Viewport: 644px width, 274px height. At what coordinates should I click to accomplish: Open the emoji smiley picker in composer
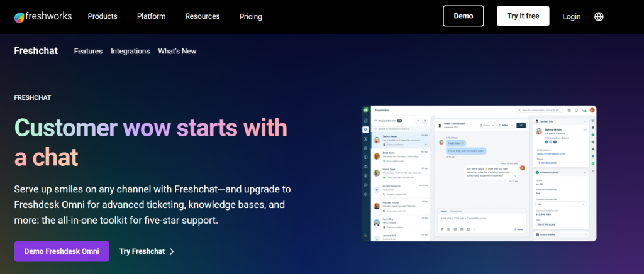(468, 229)
